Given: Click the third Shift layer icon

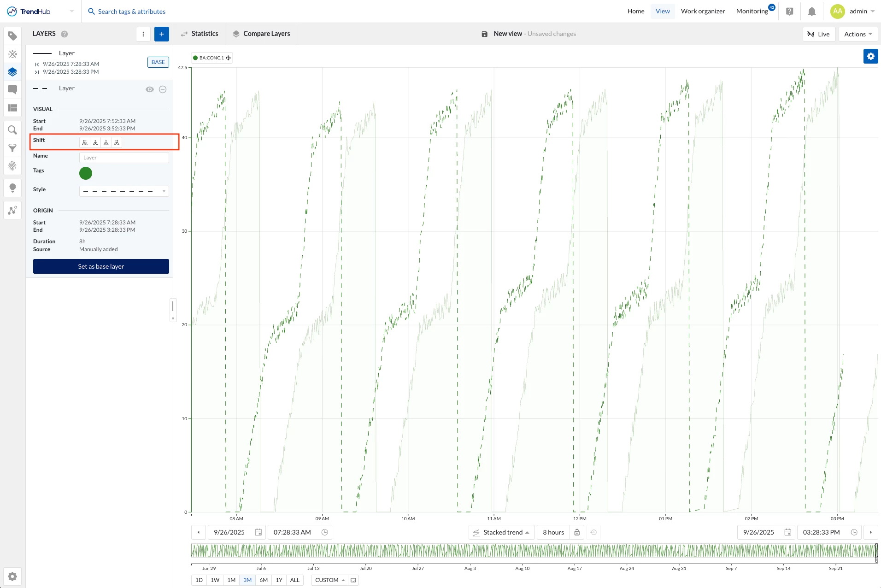Looking at the screenshot, I should pyautogui.click(x=106, y=143).
